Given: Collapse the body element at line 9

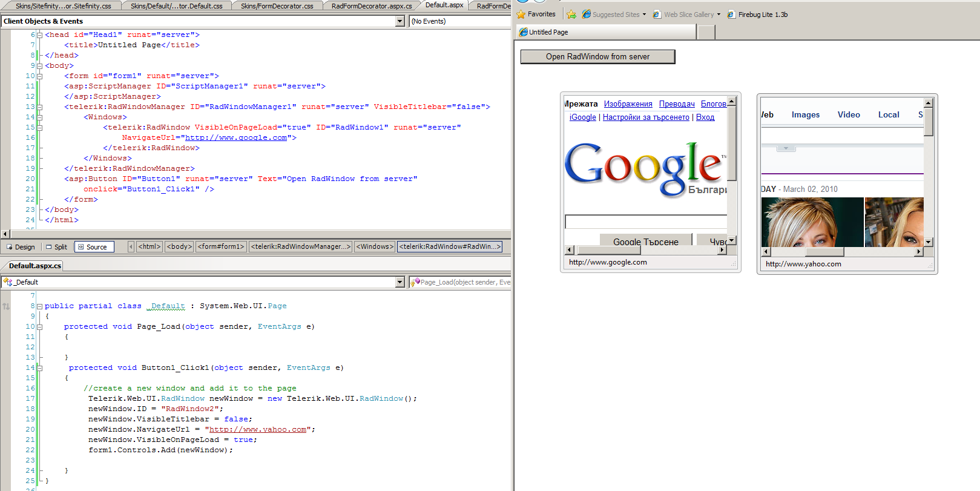Looking at the screenshot, I should [40, 66].
